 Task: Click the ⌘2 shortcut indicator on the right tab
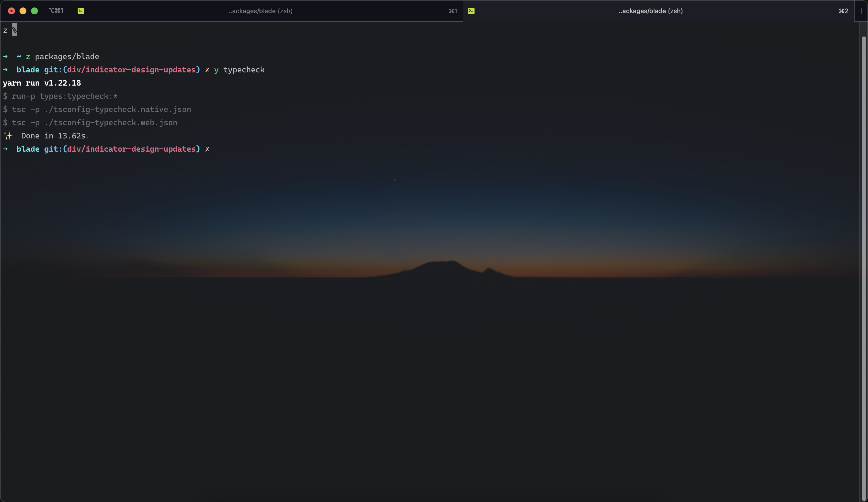click(x=843, y=11)
